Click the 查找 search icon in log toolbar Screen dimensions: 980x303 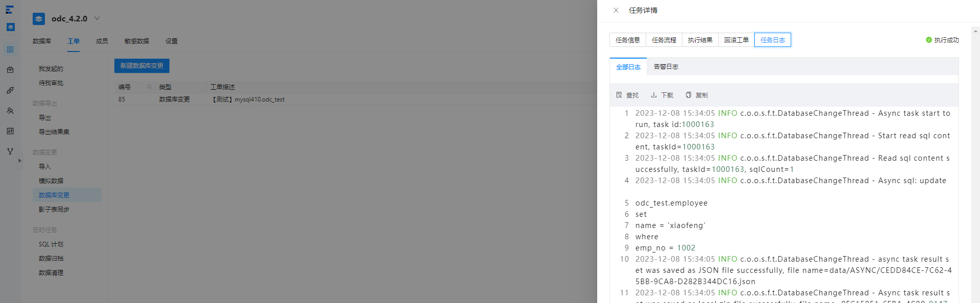click(x=619, y=95)
